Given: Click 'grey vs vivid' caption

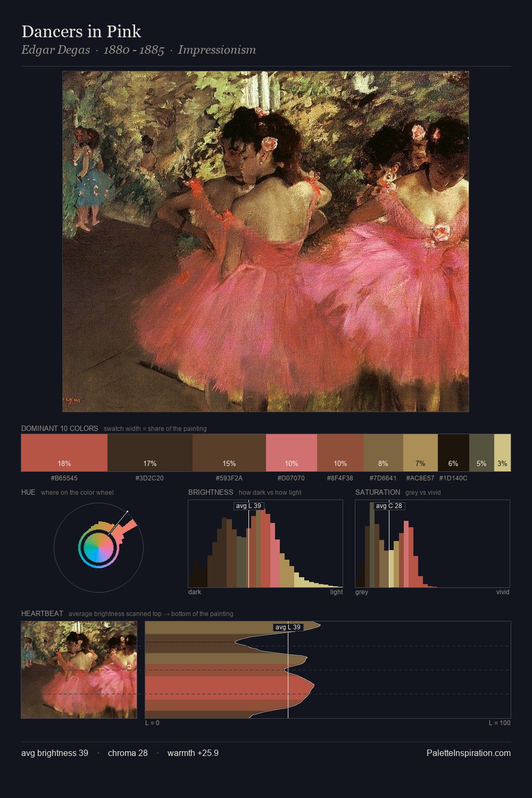Looking at the screenshot, I should pyautogui.click(x=423, y=493).
